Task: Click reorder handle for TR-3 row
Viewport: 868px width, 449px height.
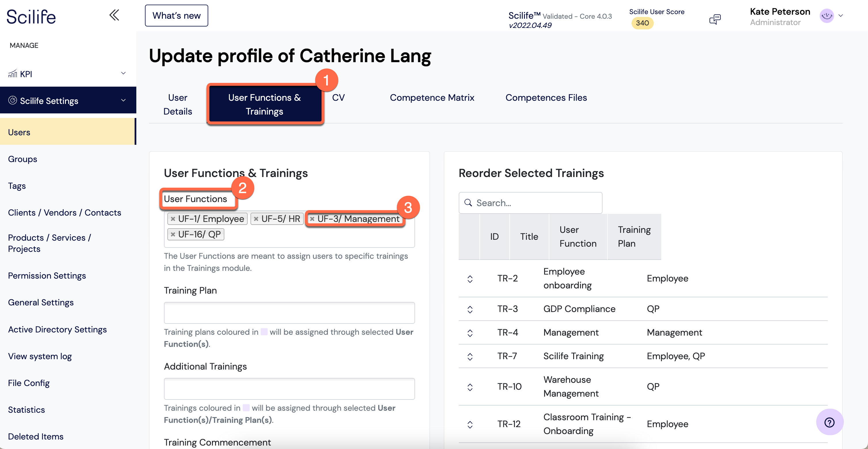Action: [470, 309]
